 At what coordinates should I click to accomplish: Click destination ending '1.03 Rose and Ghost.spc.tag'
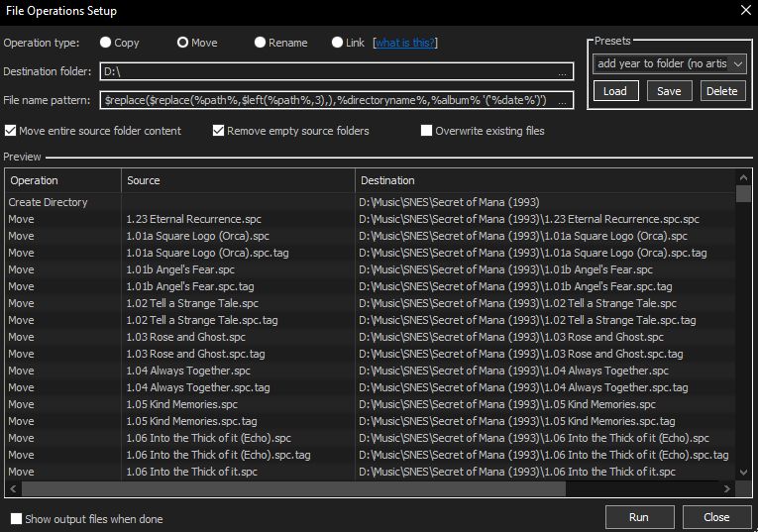[520, 355]
